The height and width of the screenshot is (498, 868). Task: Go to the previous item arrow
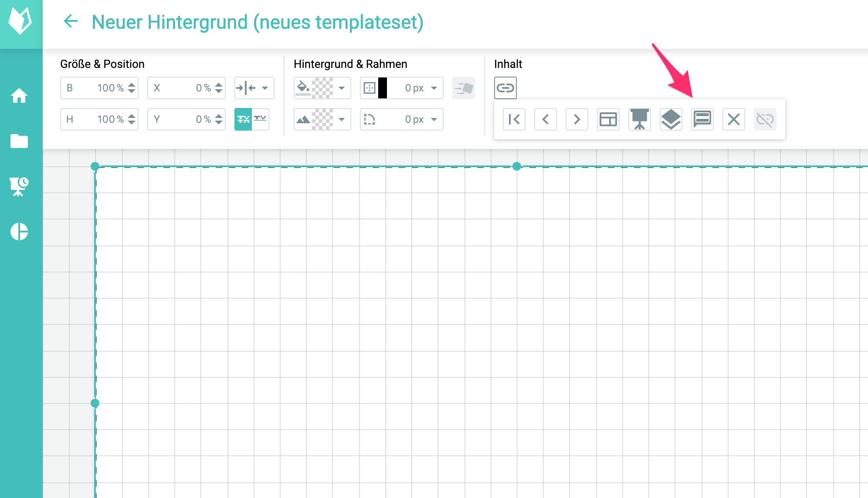pyautogui.click(x=546, y=119)
